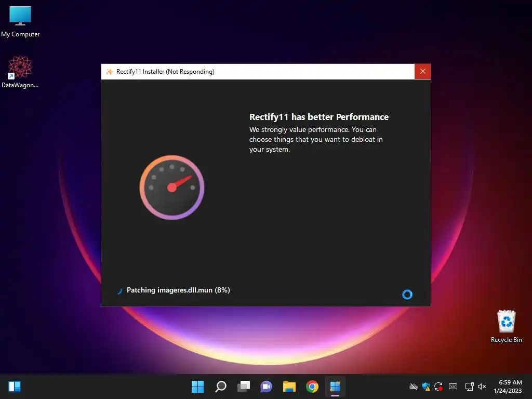This screenshot has width=532, height=399.
Task: Open the DataWagon desktop shortcut
Action: tap(20, 72)
